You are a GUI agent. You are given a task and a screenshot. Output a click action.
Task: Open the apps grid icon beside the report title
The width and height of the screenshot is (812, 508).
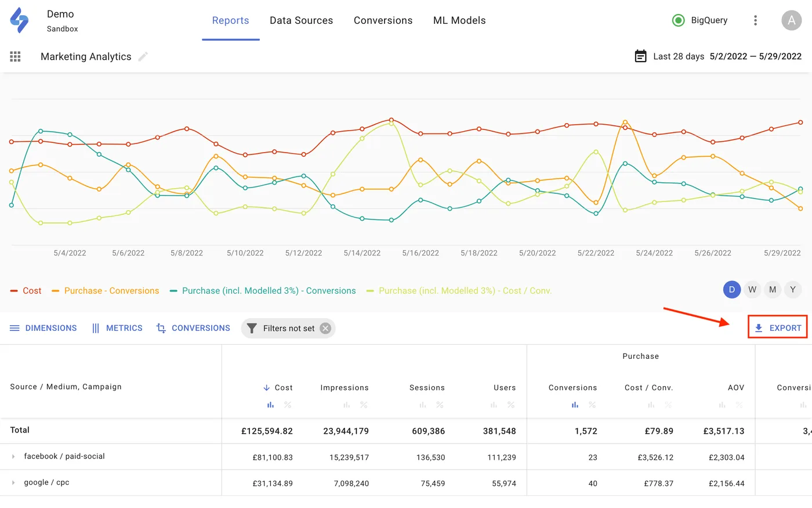[x=15, y=56]
